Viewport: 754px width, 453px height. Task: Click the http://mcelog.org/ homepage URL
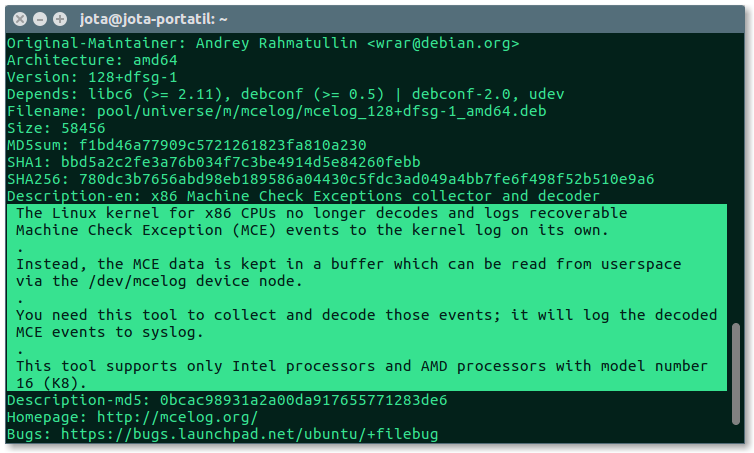tap(177, 417)
